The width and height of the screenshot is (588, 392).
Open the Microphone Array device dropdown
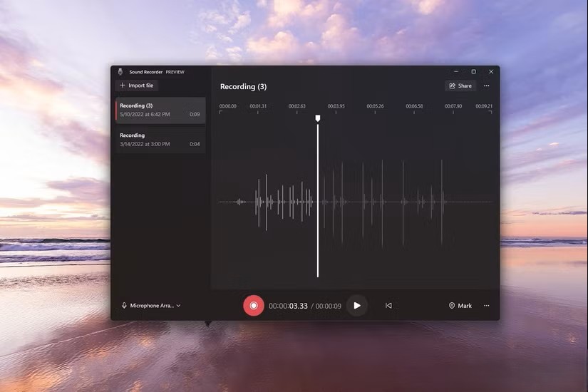(151, 306)
